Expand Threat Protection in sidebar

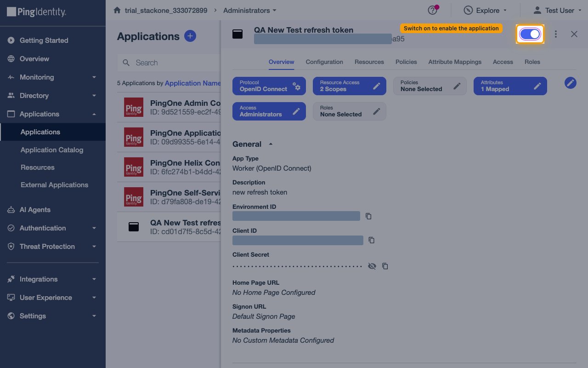53,247
